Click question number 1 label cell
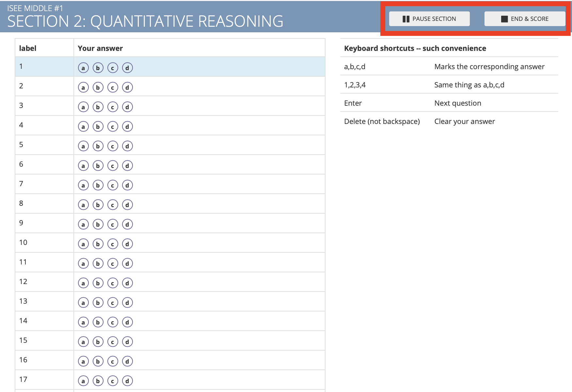This screenshot has width=572, height=392. pos(44,67)
